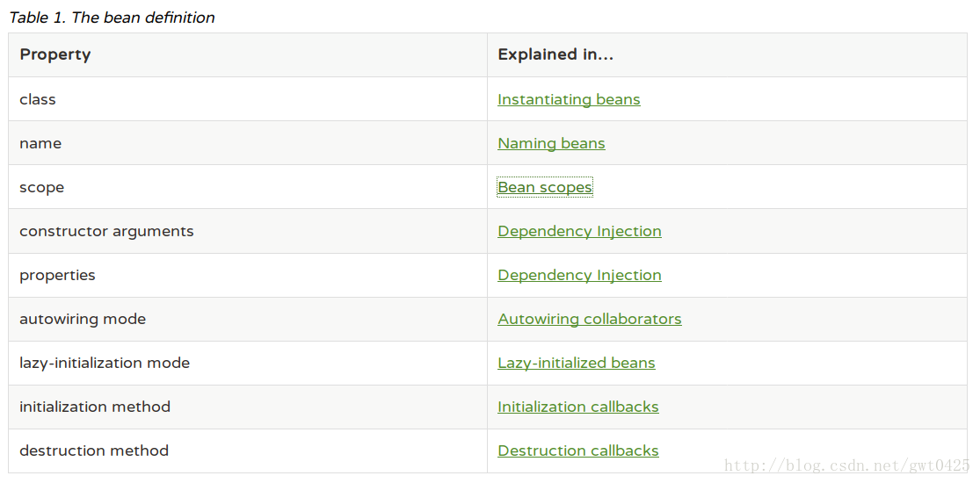Click the name property cell
The image size is (980, 483).
(248, 143)
